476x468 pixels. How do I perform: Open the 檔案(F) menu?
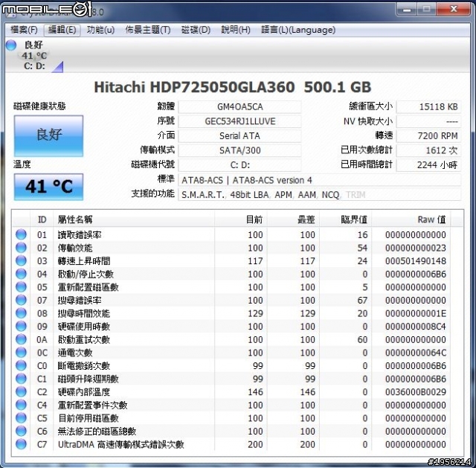tap(24, 30)
